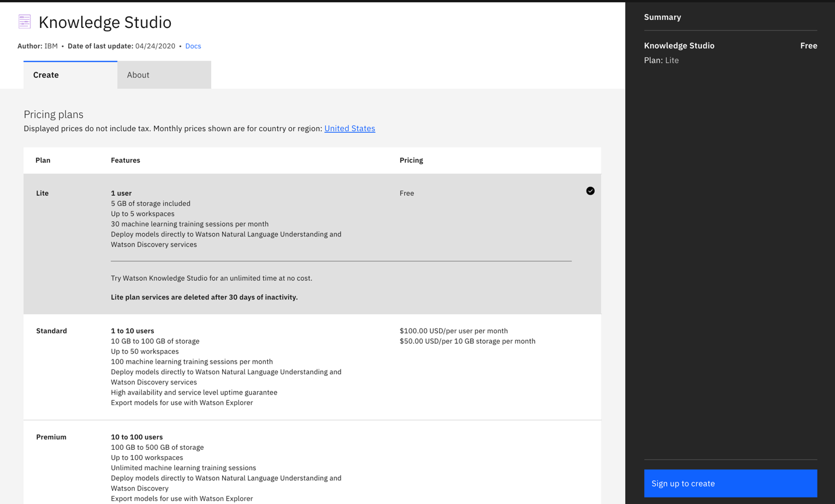Click the 'Author: IBM' text
This screenshot has height=504, width=835.
37,46
